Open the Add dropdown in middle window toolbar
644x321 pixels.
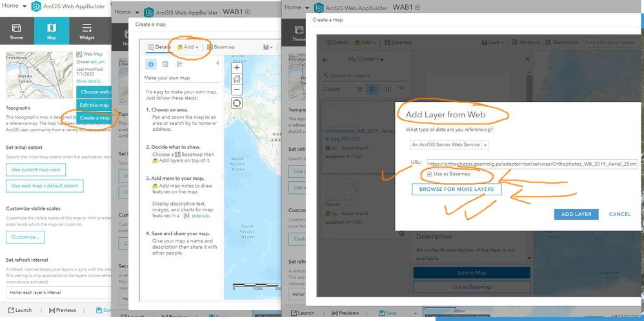[188, 47]
